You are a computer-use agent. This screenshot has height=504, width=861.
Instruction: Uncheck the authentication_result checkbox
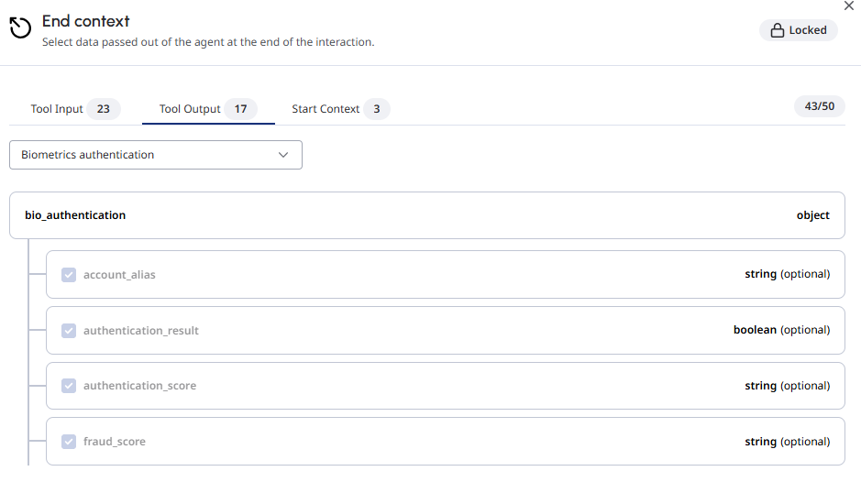click(69, 331)
